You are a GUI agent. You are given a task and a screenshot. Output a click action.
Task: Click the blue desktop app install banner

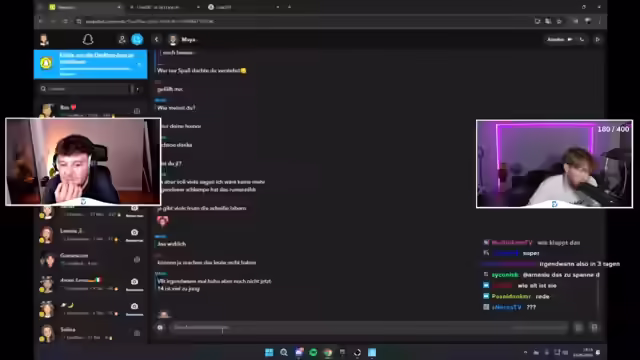point(91,64)
